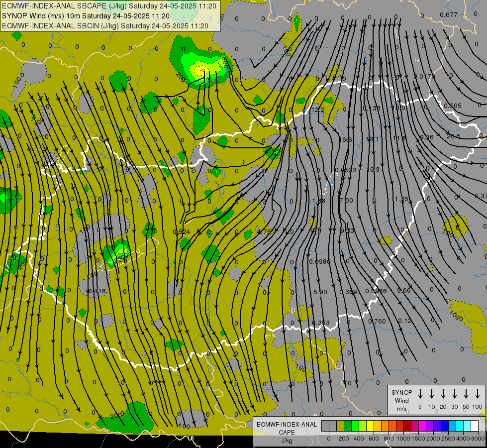Click the map value 16.8
The image size is (487, 448).
[373, 169]
